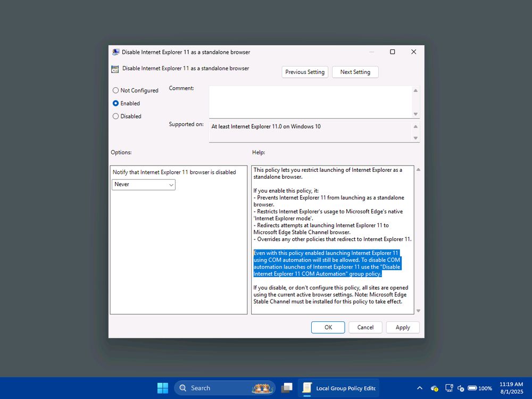Open the clock showing 11:19 AM
Screen dimensions: 532x399
point(511,388)
